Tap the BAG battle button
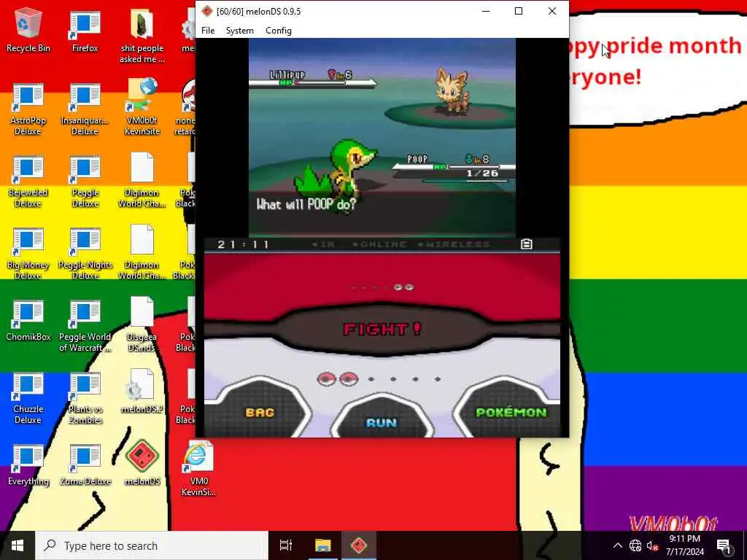747x560 pixels. (x=260, y=412)
